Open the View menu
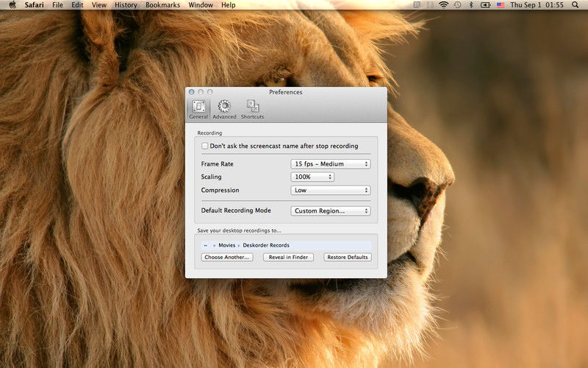588x368 pixels. coord(99,5)
